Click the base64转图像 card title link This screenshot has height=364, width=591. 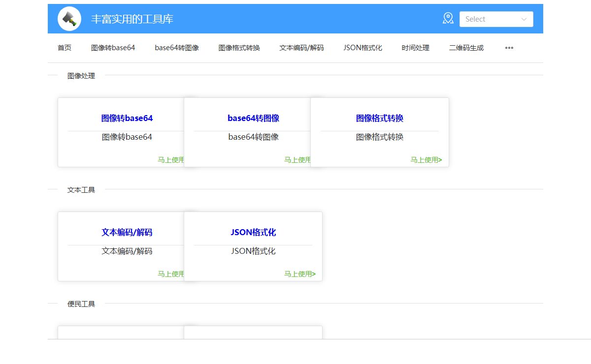253,118
